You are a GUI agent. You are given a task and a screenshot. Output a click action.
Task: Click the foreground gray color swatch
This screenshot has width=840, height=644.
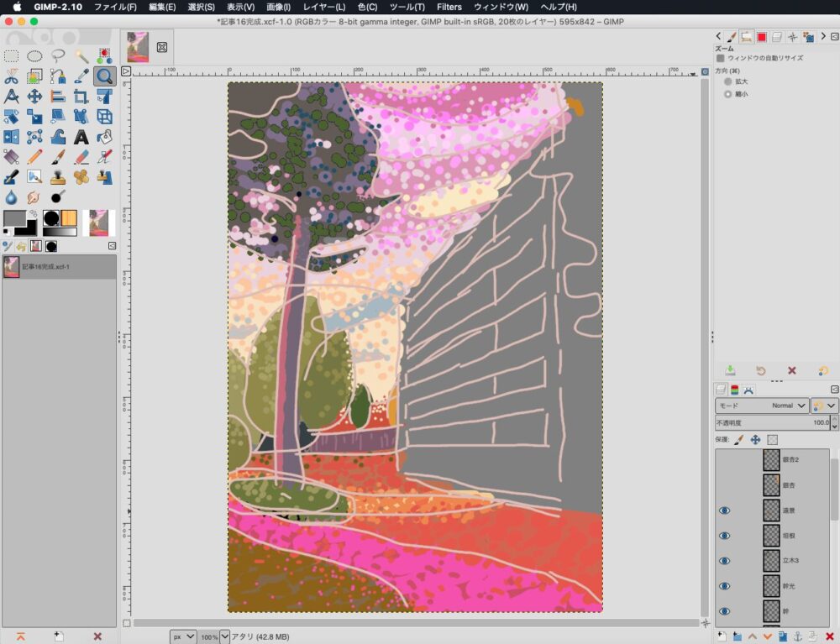14,218
